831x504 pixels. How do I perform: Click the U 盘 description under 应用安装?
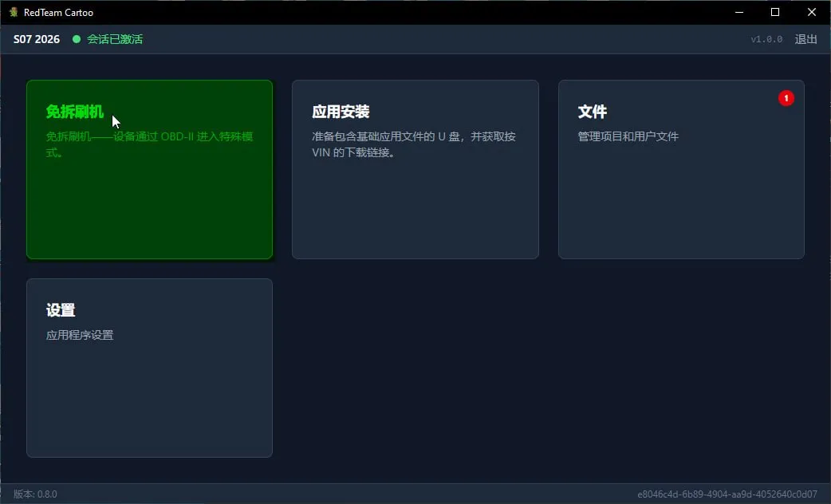[414, 144]
